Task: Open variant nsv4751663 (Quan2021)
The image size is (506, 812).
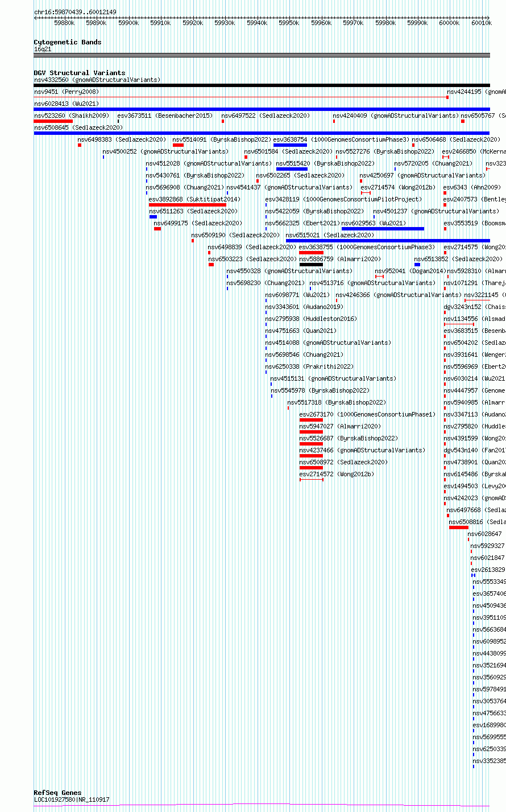Action: pyautogui.click(x=301, y=331)
